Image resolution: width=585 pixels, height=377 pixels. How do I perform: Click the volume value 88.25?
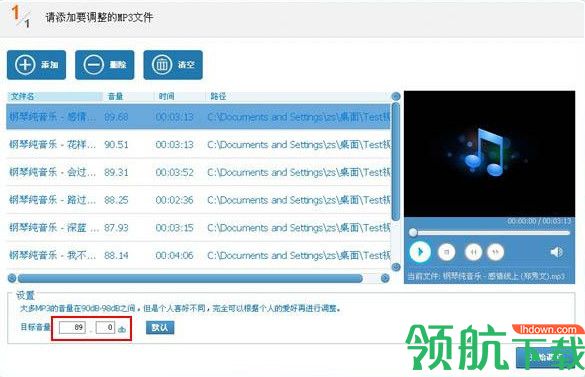click(116, 200)
